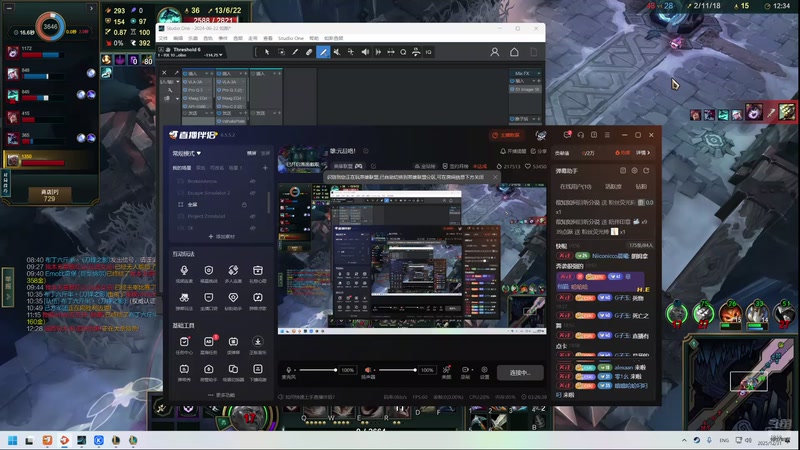This screenshot has height=450, width=800.
Task: Click the 添加素材 add source button
Action: tap(221, 237)
